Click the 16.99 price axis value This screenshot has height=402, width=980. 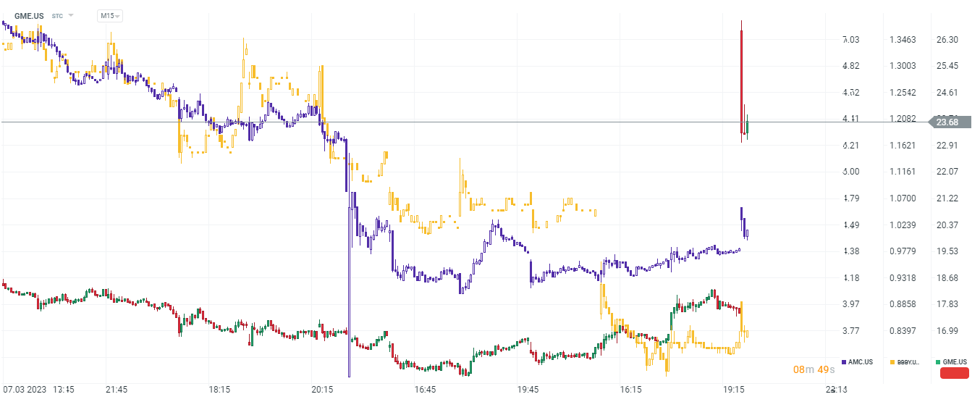pyautogui.click(x=947, y=331)
